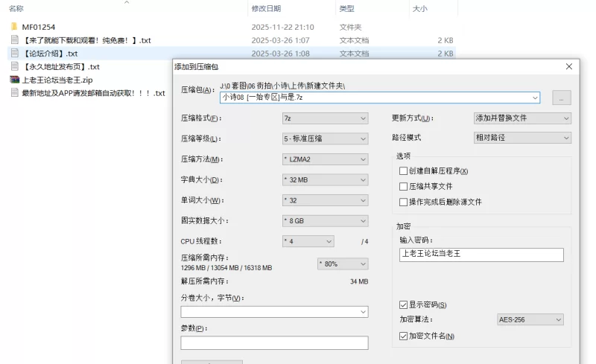596x364 pixels.
Task: Open the 压缩等级 dropdown
Action: click(x=325, y=138)
